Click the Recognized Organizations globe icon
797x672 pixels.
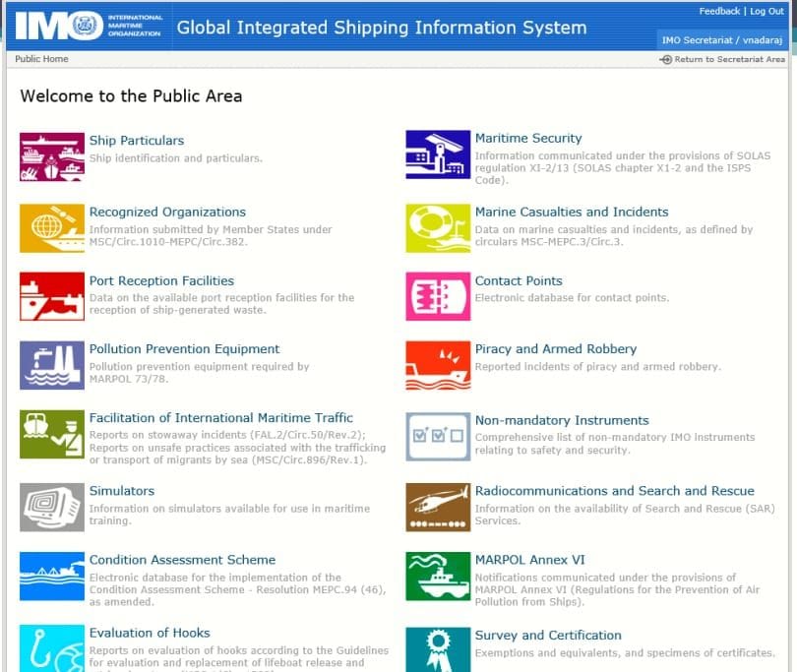(51, 228)
